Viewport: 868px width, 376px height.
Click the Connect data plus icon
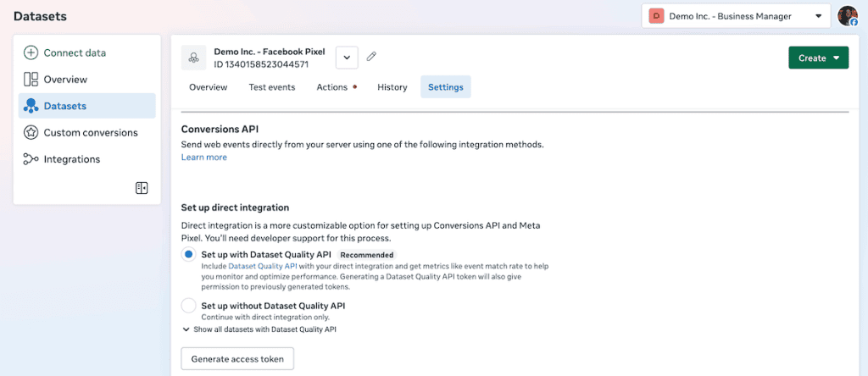tap(31, 53)
